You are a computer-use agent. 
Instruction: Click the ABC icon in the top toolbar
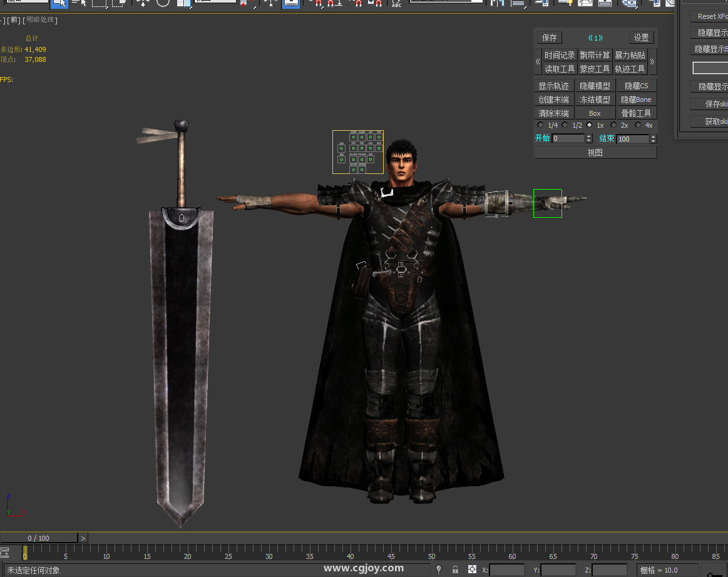[x=396, y=4]
